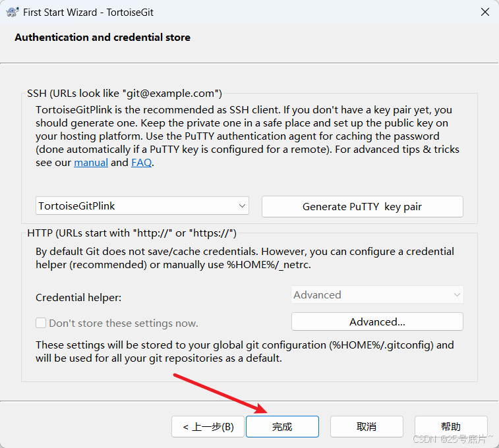Click the First Start Wizard - TortoiseGit title

88,13
